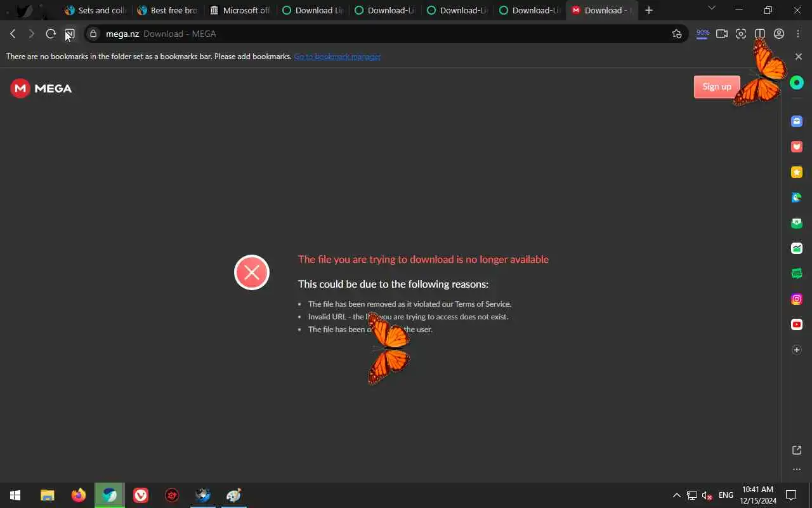The width and height of the screenshot is (812, 508).
Task: Open browser three-dot main menu
Action: point(798,34)
